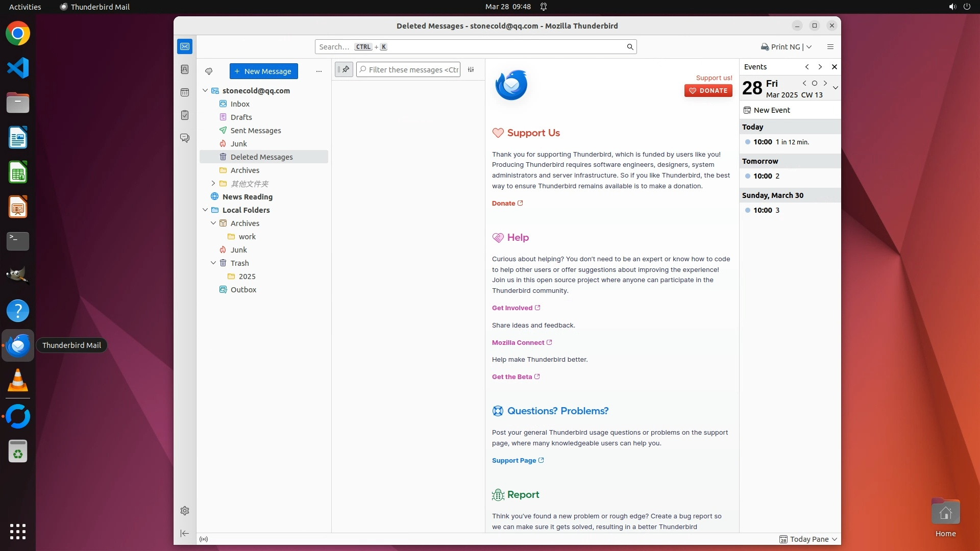This screenshot has width=980, height=551.
Task: Collapse the spaces toolbar
Action: (185, 533)
